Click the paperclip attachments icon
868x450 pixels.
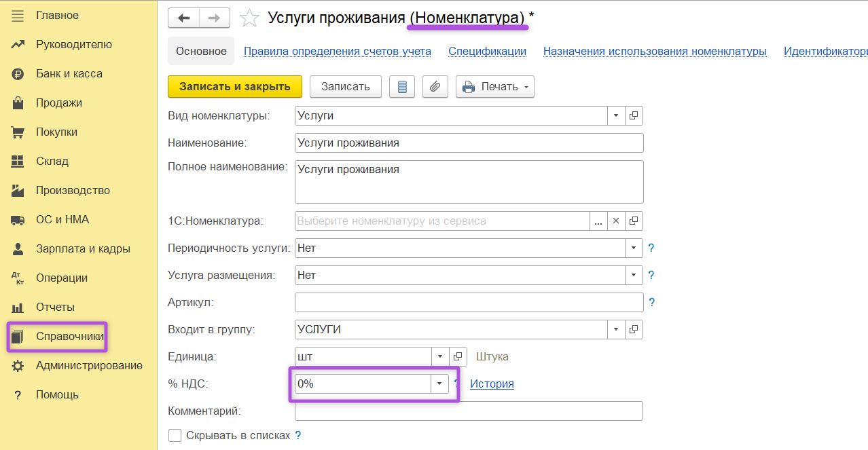pyautogui.click(x=435, y=86)
